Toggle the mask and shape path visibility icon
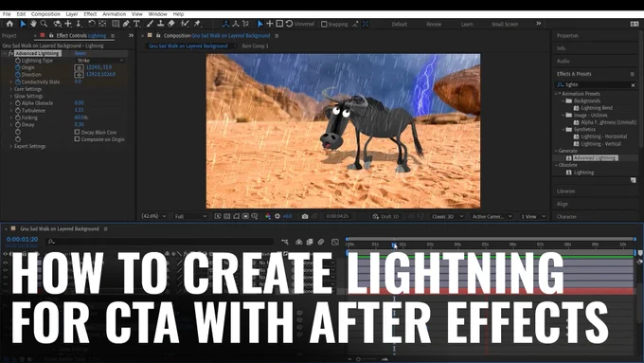This screenshot has width=644, height=363. [236, 216]
